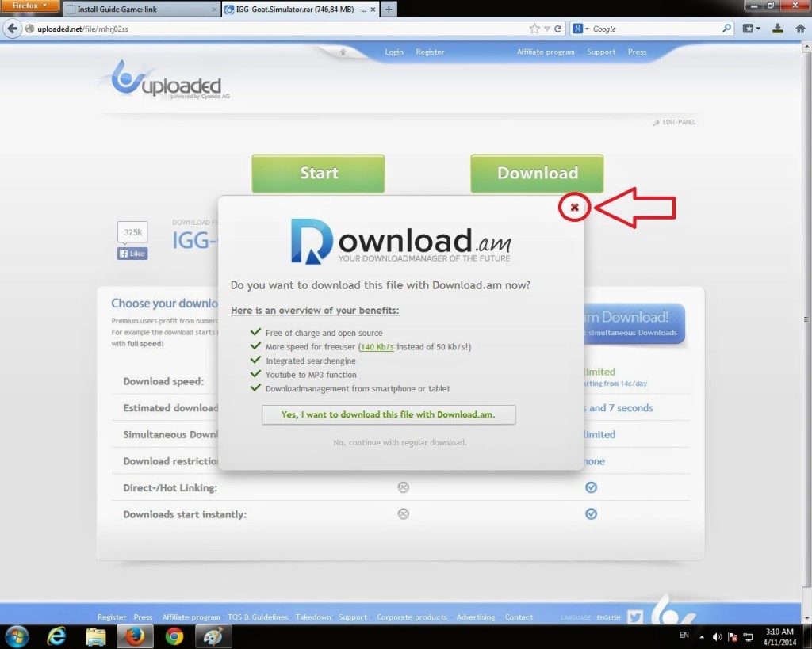Click Firefox icon in taskbar
812x649 pixels.
click(135, 636)
